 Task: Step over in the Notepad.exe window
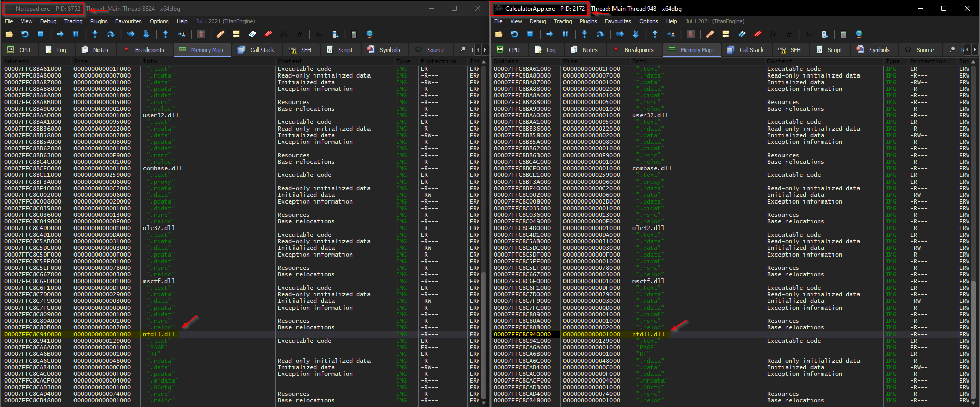coord(110,34)
